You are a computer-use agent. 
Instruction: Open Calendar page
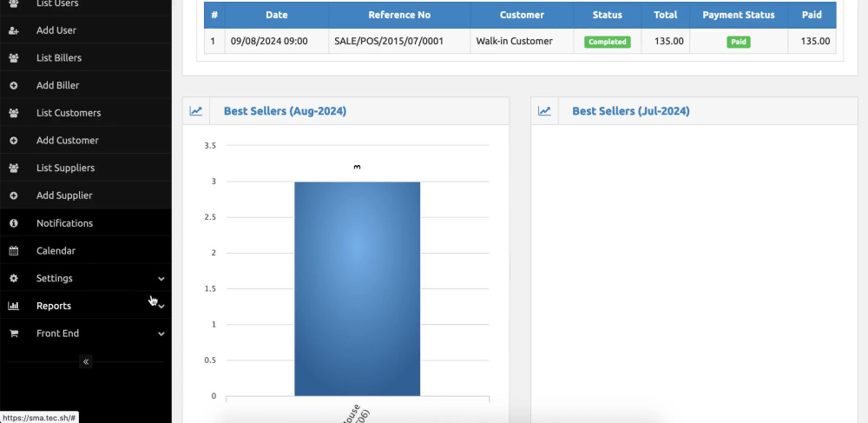click(x=56, y=251)
